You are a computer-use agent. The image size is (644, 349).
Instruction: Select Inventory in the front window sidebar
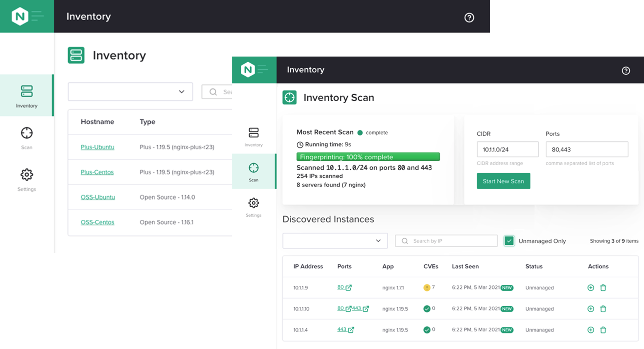coord(253,137)
